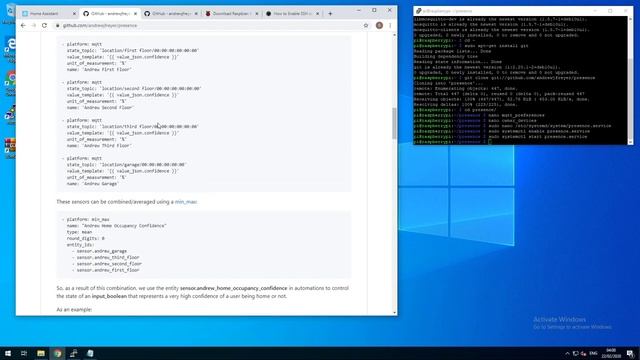The height and width of the screenshot is (360, 640).
Task: Click 'type: mean' code line
Action: pos(80,232)
